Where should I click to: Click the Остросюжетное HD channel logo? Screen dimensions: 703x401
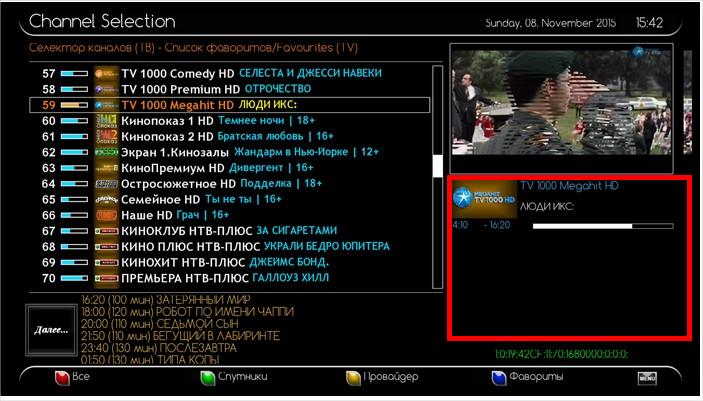[x=106, y=183]
